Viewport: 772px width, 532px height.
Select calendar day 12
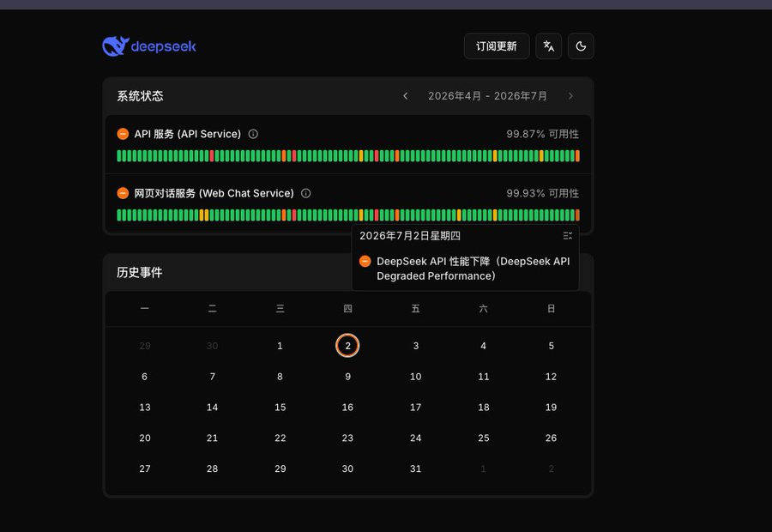tap(551, 377)
